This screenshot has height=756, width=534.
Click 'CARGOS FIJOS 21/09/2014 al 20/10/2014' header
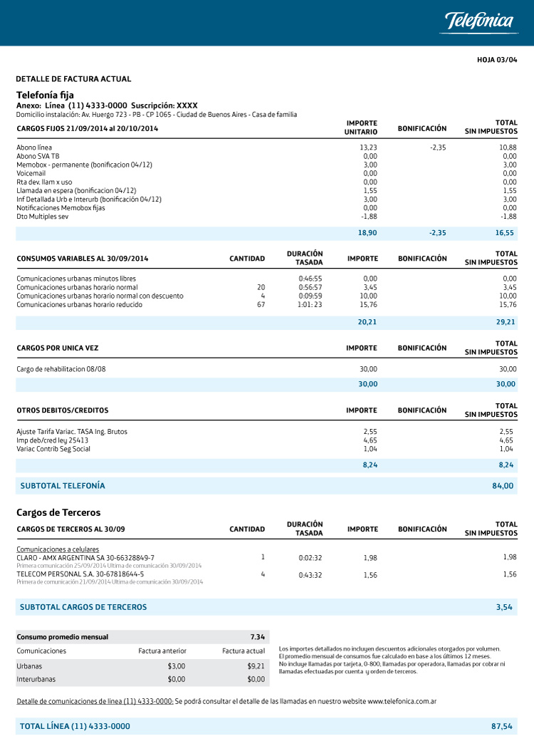pyautogui.click(x=88, y=129)
